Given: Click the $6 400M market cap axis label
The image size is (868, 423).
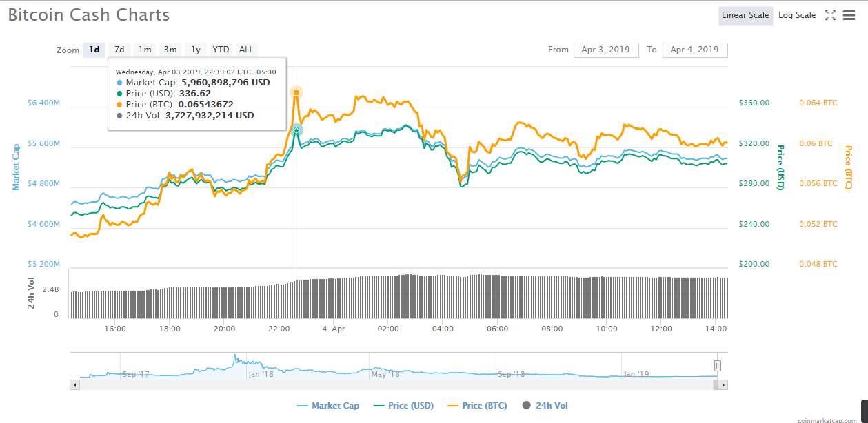Looking at the screenshot, I should coord(43,103).
